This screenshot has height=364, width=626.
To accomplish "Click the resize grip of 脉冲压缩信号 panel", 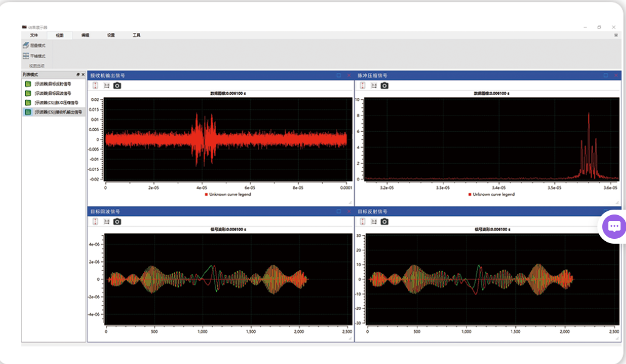I will tap(617, 202).
